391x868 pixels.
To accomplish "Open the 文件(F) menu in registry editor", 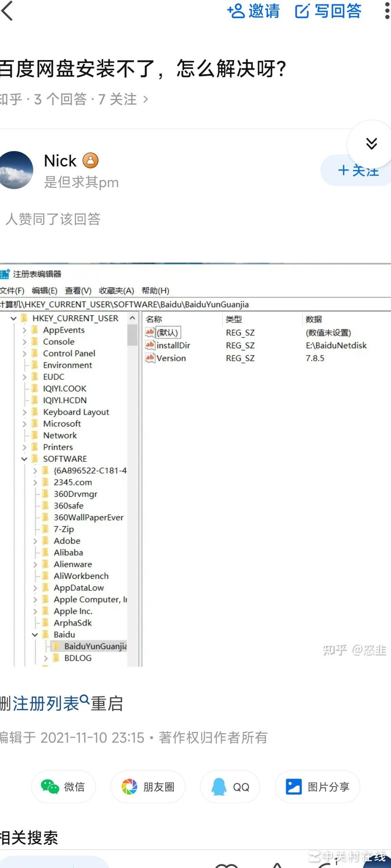I will tap(12, 291).
